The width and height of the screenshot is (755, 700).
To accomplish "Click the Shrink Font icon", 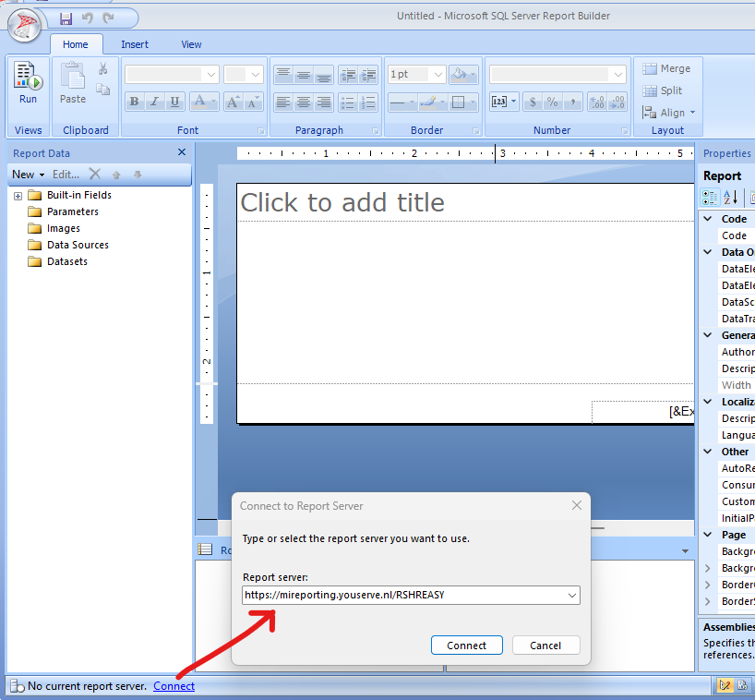I will (x=253, y=102).
